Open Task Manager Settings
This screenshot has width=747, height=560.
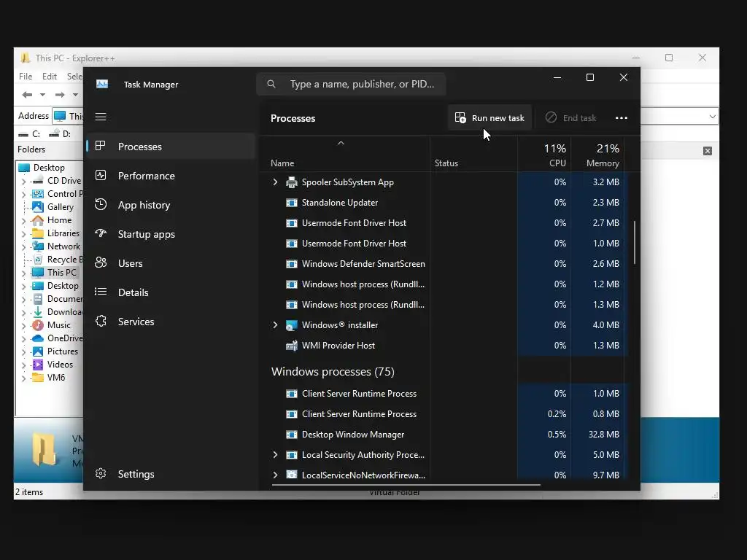coord(171,474)
